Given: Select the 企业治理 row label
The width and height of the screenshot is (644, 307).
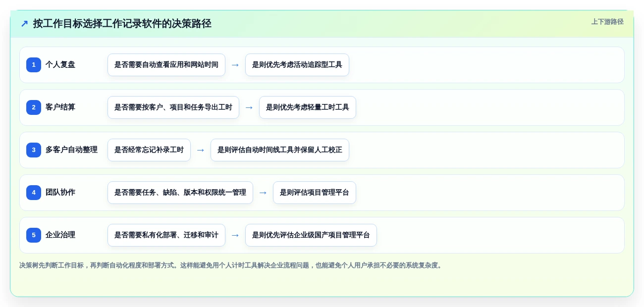Looking at the screenshot, I should pyautogui.click(x=60, y=235).
